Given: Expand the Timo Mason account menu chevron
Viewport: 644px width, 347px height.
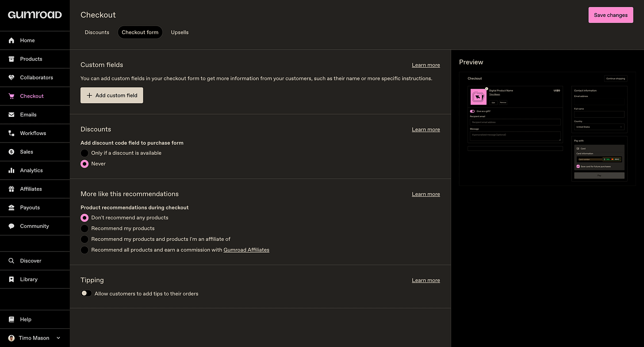Looking at the screenshot, I should tap(58, 338).
